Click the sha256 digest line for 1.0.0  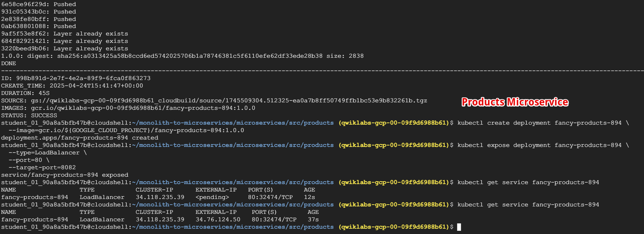(182, 56)
